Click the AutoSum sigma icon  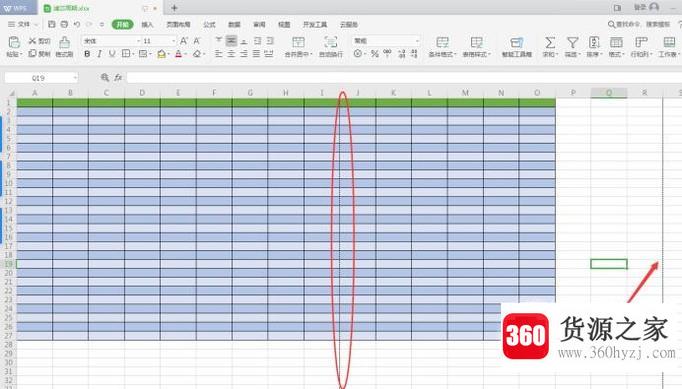pos(550,43)
